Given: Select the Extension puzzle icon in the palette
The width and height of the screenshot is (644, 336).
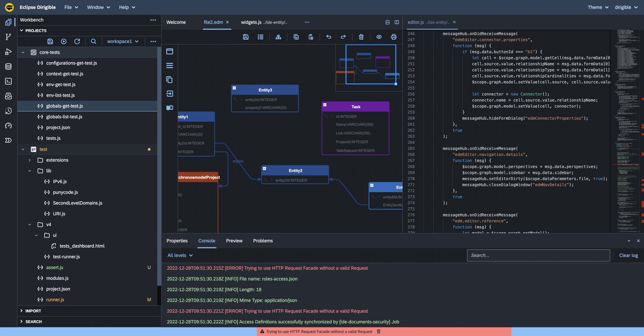Looking at the screenshot, I should click(170, 107).
